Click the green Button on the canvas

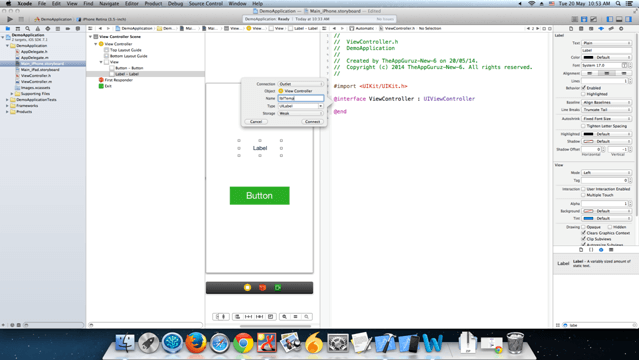point(260,196)
